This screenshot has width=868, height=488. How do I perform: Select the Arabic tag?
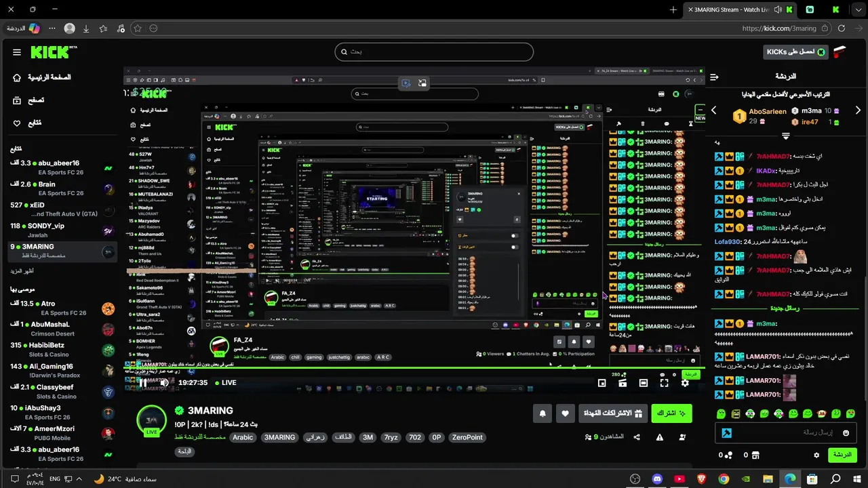(x=243, y=437)
